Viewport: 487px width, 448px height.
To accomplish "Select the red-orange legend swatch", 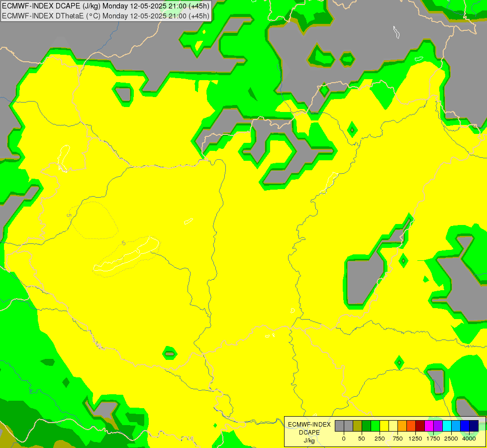I will [x=411, y=426].
